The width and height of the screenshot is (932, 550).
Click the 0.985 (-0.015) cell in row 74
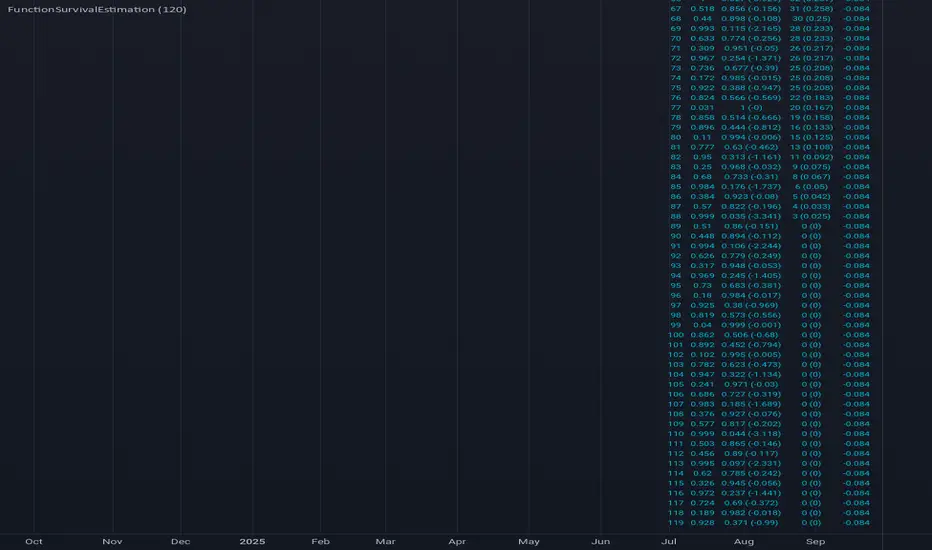(x=751, y=78)
